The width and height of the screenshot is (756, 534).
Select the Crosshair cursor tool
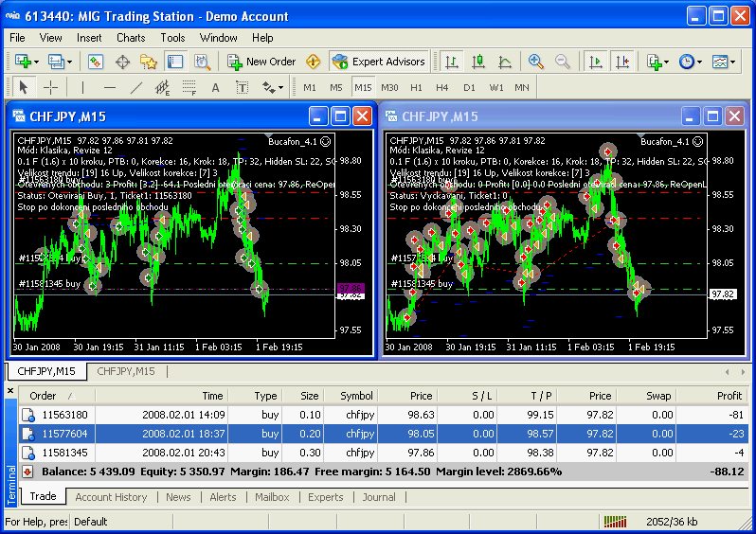[x=51, y=88]
